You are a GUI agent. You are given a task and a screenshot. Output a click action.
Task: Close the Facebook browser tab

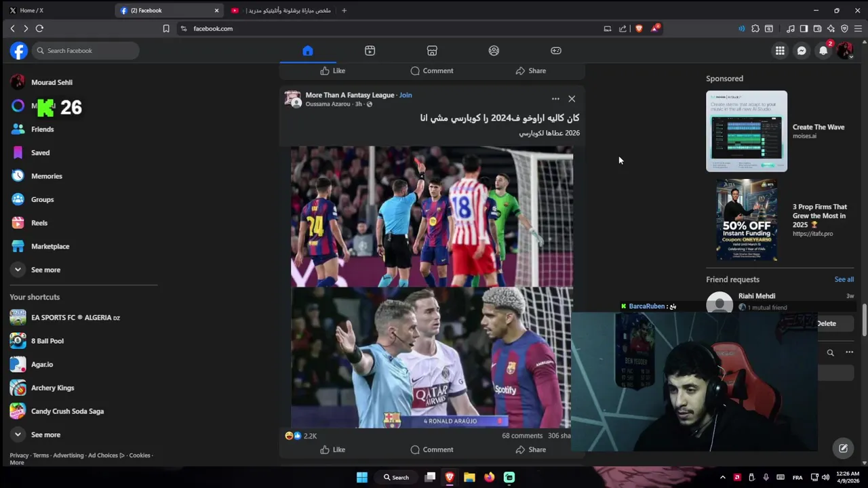coord(216,10)
